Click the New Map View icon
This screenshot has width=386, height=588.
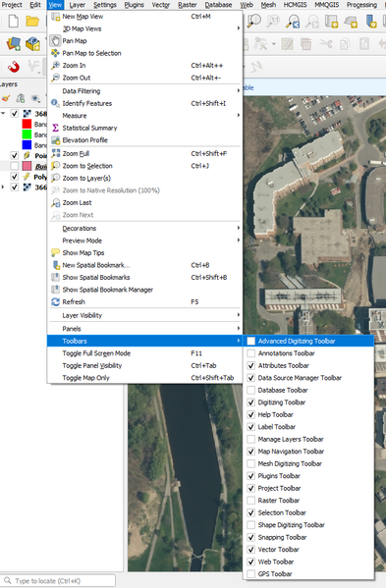(55, 17)
